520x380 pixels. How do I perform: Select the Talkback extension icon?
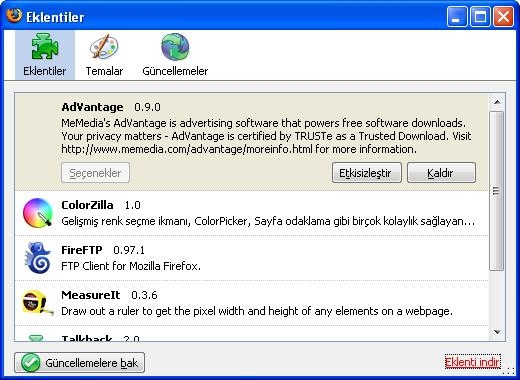pyautogui.click(x=36, y=338)
